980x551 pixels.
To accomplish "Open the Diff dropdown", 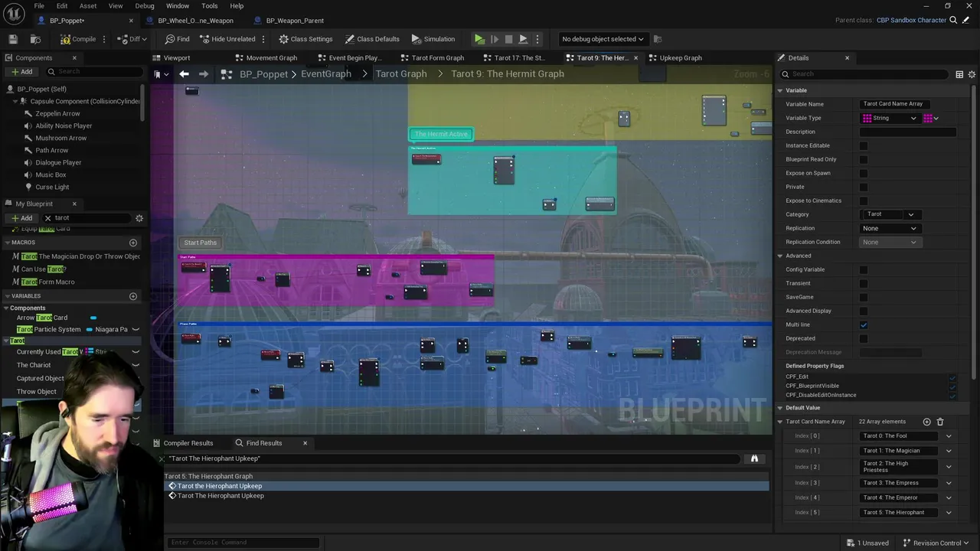I will (133, 39).
